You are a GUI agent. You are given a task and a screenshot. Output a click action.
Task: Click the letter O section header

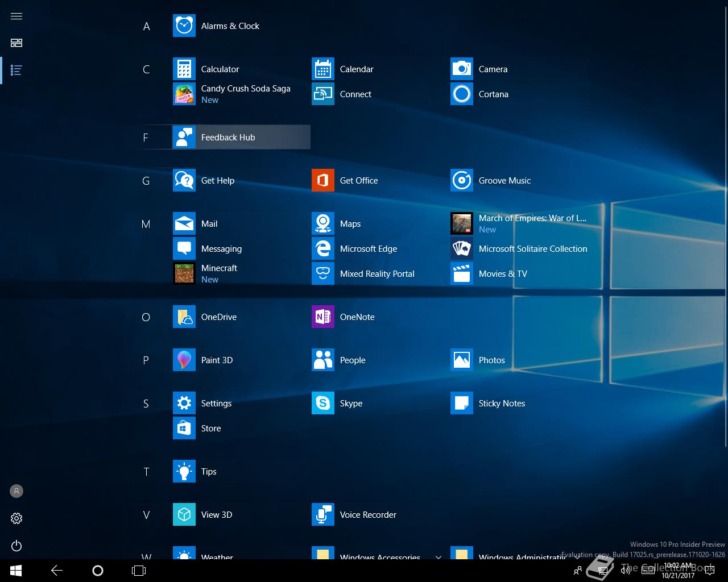146,317
